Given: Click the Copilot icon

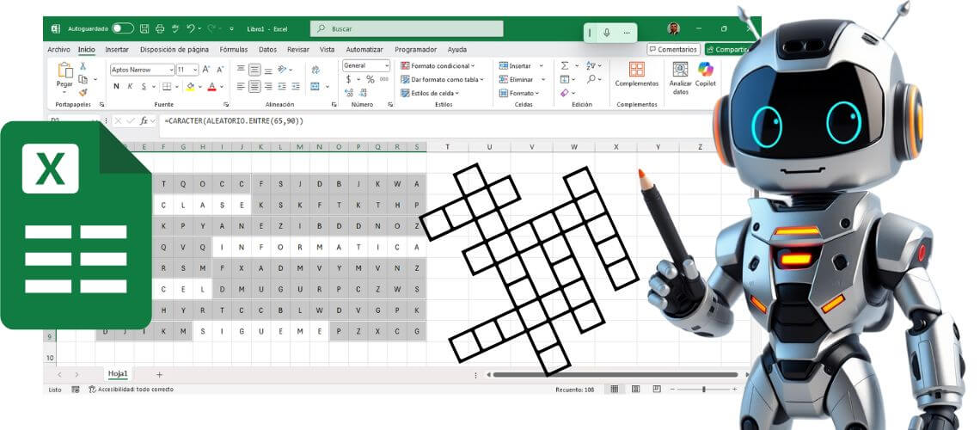Looking at the screenshot, I should tap(705, 74).
